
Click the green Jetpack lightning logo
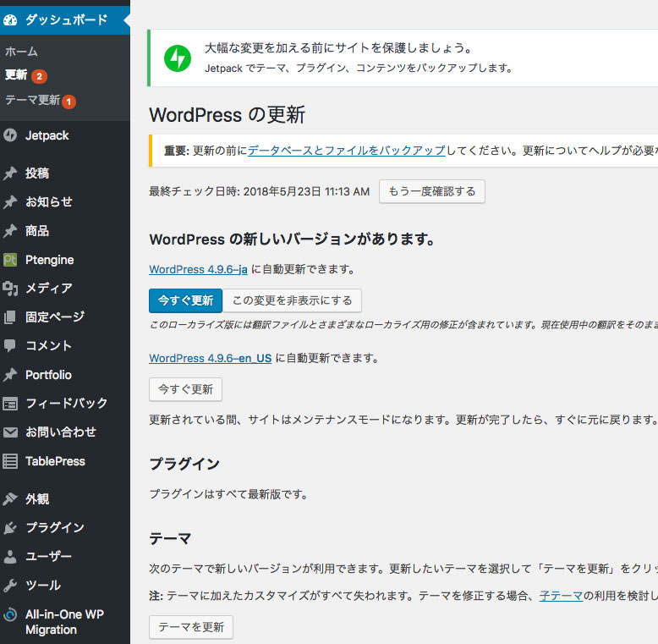coord(178,58)
